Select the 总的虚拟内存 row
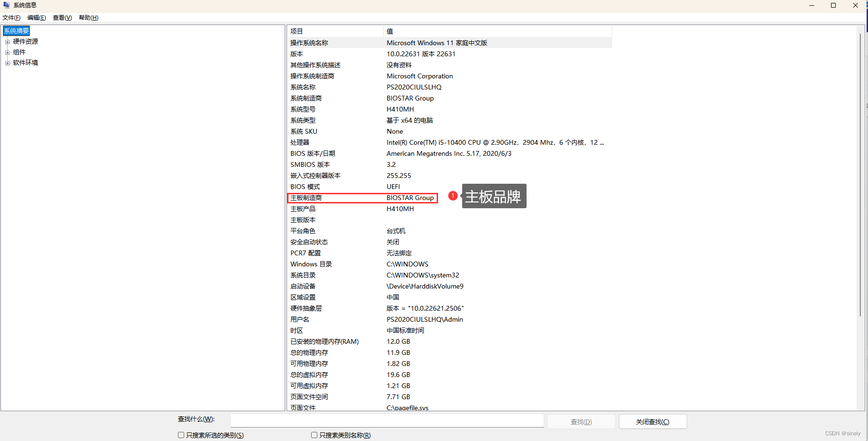The height and width of the screenshot is (441, 868). (x=450, y=375)
